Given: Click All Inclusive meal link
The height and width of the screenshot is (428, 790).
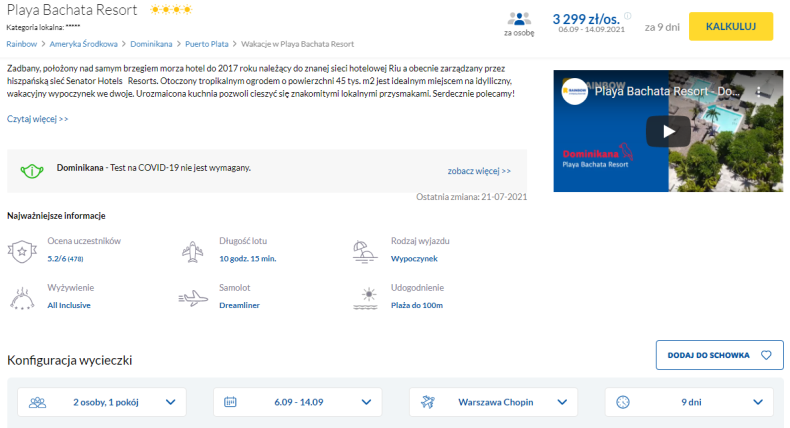Looking at the screenshot, I should coord(69,305).
